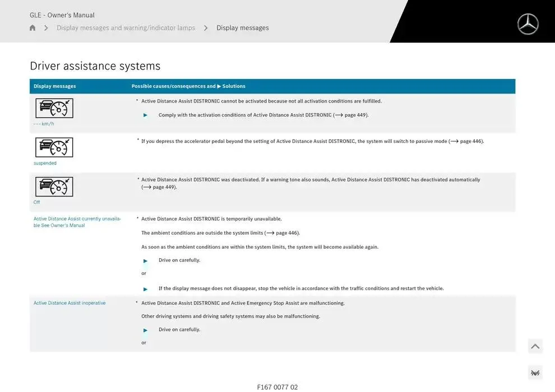Click the chevron before 'Display messages' breadcrumb
This screenshot has width=555, height=392.
206,28
